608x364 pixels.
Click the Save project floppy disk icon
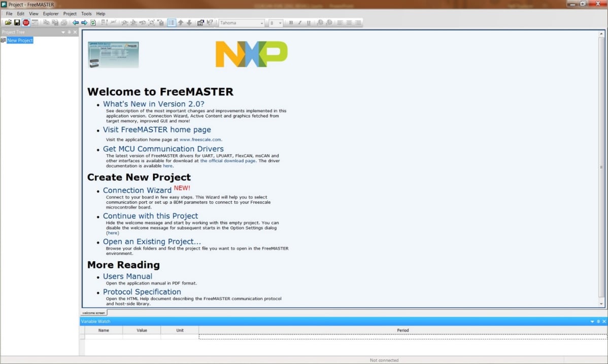pyautogui.click(x=17, y=23)
